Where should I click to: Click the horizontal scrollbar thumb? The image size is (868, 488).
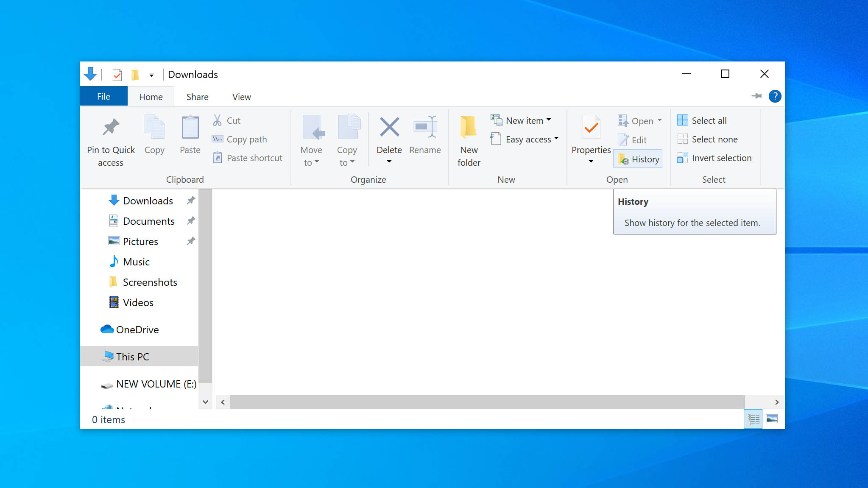pos(488,402)
